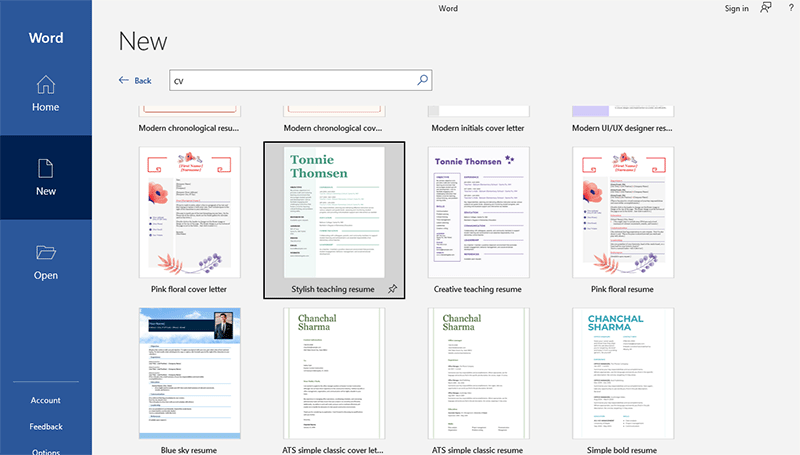
Task: Click the Back link text
Action: tap(143, 81)
